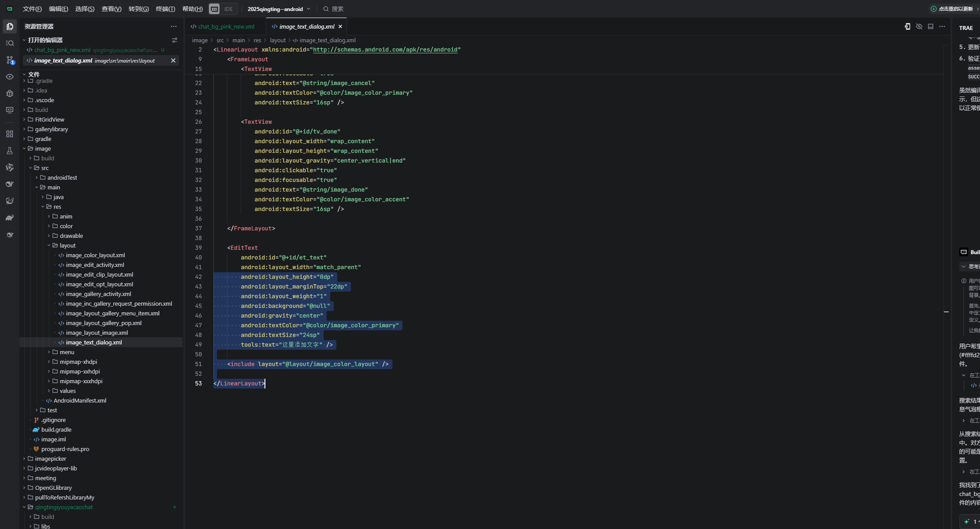Screen dimensions: 980x529
Task: Click the sparkle icon at Trae panel bottom
Action: pos(967,522)
